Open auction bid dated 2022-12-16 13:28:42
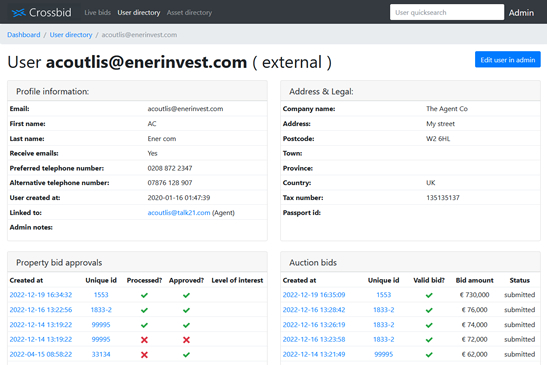This screenshot has width=547, height=365. (314, 310)
